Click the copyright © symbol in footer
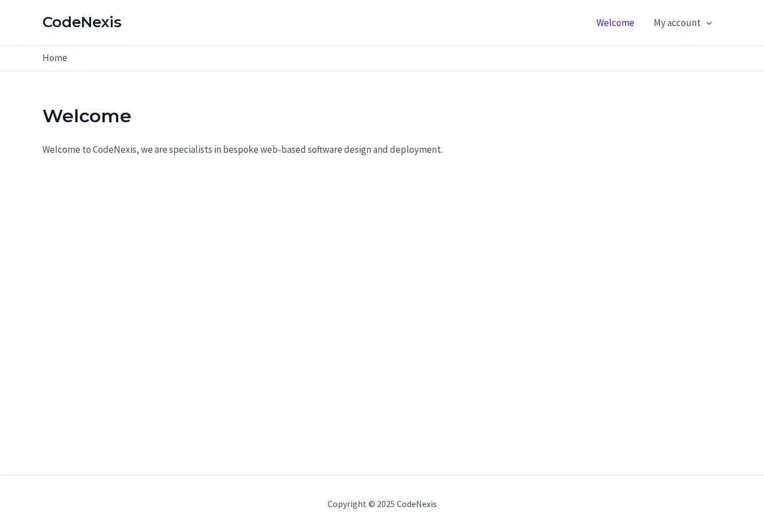This screenshot has width=764, height=532. pyautogui.click(x=371, y=504)
